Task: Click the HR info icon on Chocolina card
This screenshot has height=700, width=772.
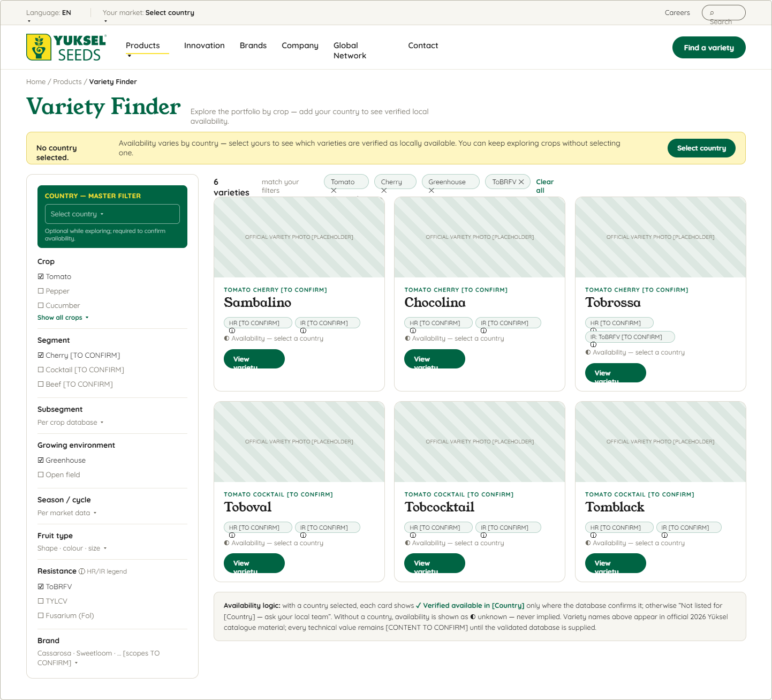Action: click(413, 330)
